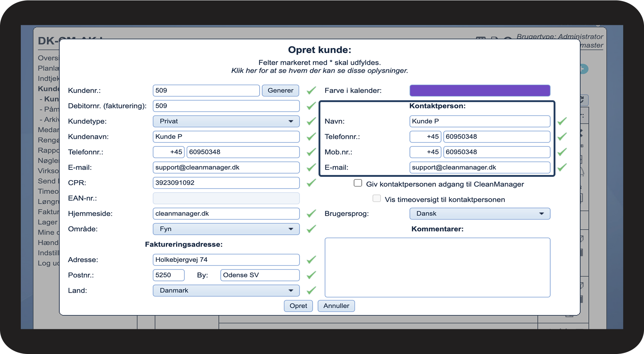This screenshot has width=644, height=354.
Task: Click the green checkmark next to Mob.nr.
Action: click(562, 152)
